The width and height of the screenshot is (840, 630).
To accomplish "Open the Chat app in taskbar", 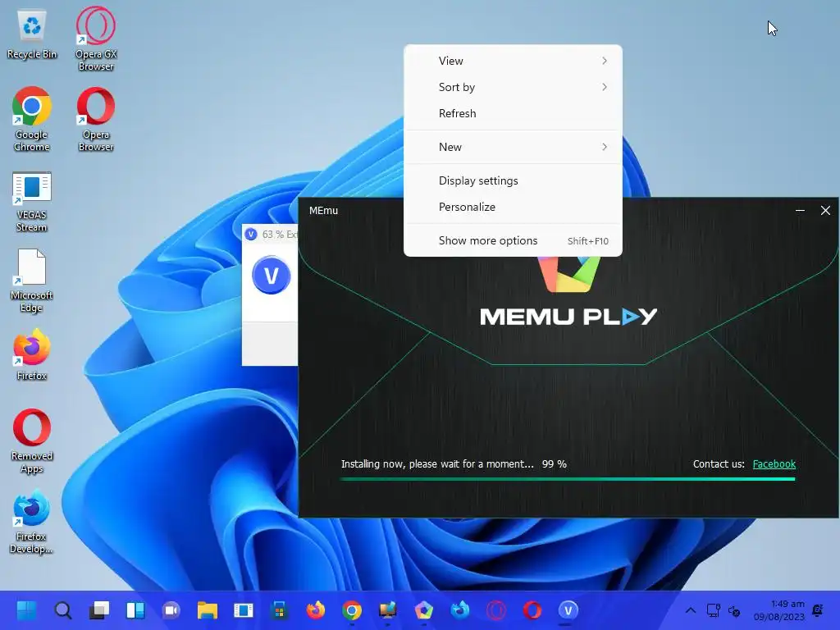I will point(171,610).
